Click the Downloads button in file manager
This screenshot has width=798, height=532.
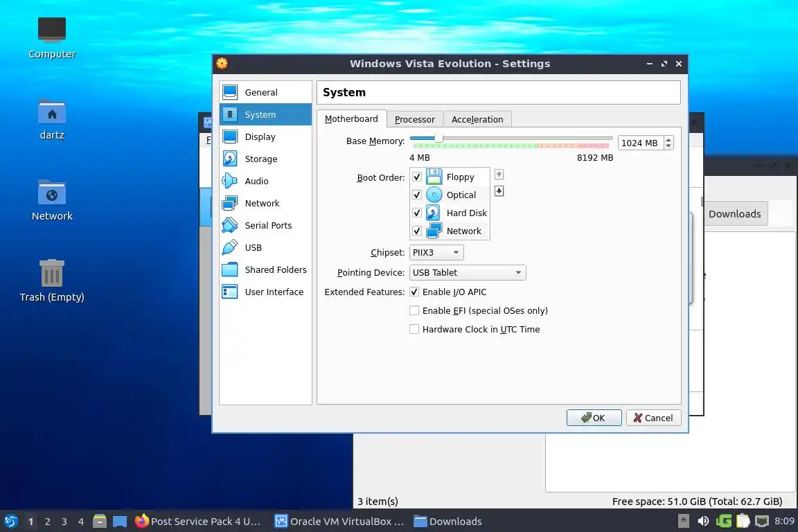pos(735,214)
